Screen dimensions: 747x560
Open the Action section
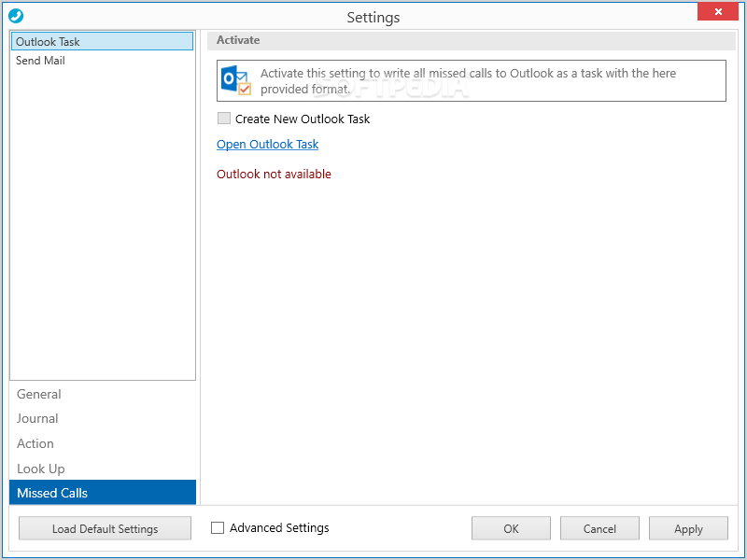click(x=103, y=443)
